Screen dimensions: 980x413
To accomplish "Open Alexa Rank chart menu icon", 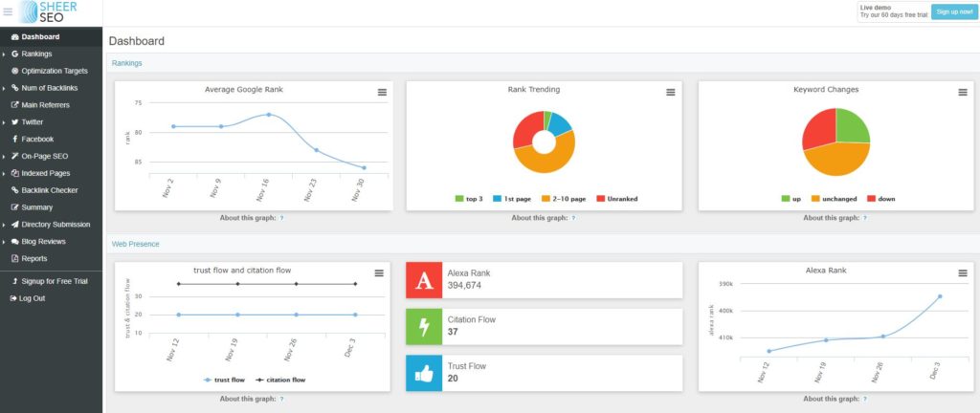I will tap(963, 273).
